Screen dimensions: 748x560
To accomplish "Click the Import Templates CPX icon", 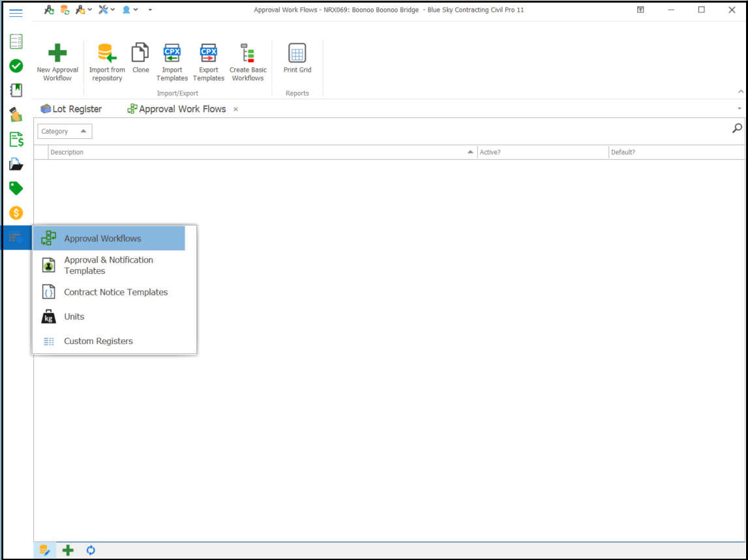I will [x=172, y=53].
